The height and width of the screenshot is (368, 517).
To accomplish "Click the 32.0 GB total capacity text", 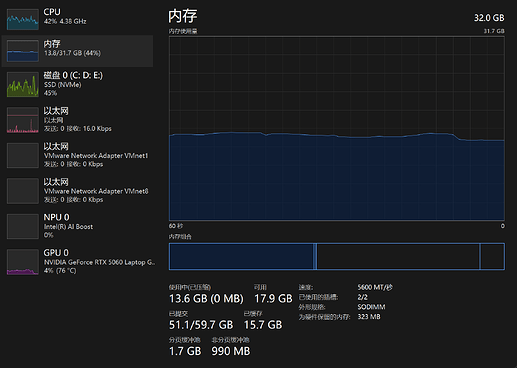I will click(489, 18).
